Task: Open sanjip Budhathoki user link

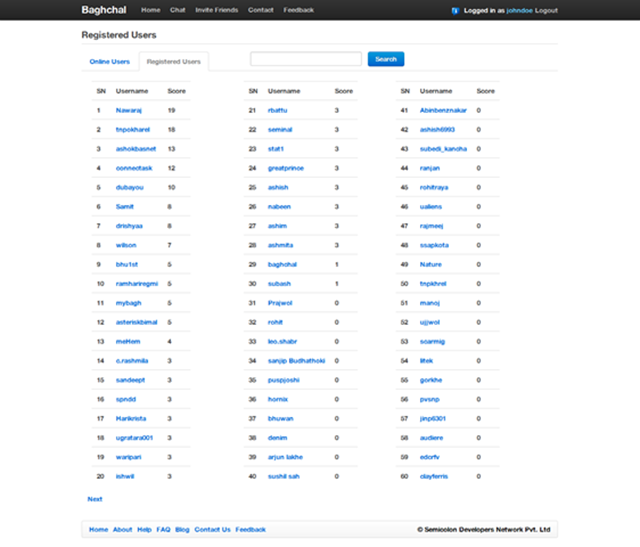Action: pos(296,361)
